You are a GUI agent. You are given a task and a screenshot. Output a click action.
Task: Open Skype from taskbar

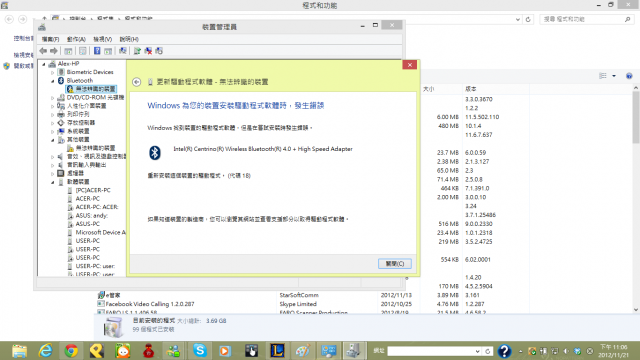pos(200,351)
